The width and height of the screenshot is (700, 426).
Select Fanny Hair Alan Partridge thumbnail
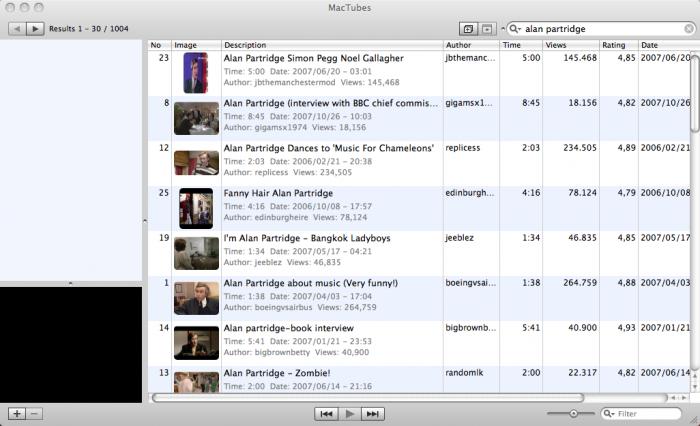[196, 208]
